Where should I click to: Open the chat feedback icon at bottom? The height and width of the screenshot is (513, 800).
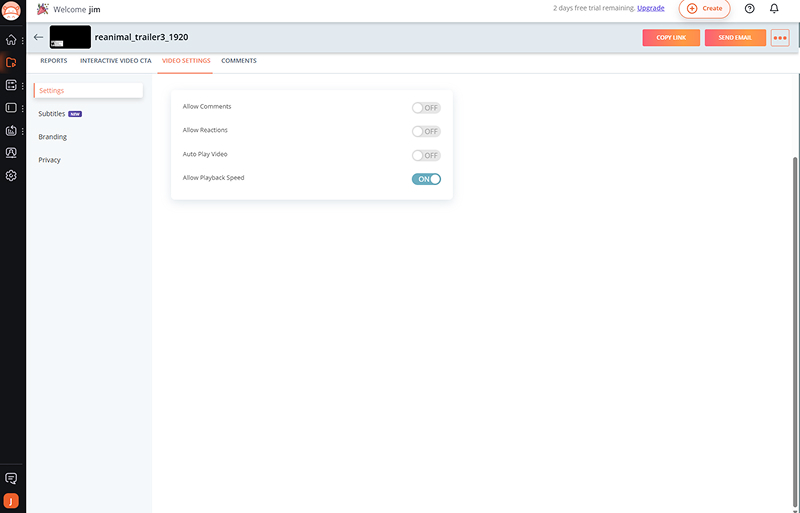pos(11,479)
